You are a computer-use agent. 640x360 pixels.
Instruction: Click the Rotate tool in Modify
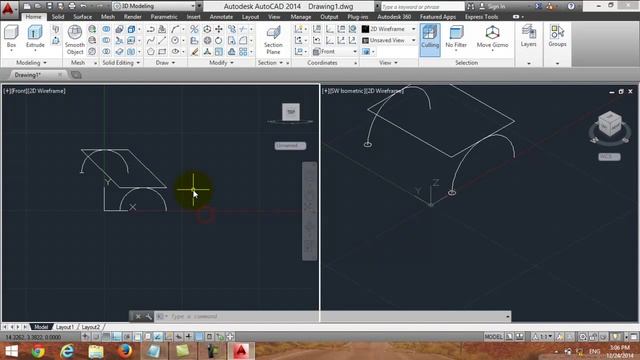[219, 40]
